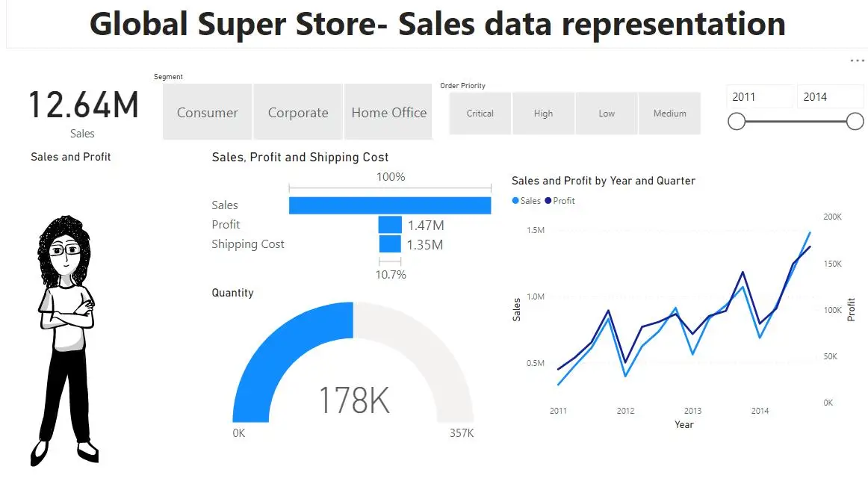This screenshot has height=481, width=868.
Task: Click the left year slider handle
Action: [x=737, y=120]
